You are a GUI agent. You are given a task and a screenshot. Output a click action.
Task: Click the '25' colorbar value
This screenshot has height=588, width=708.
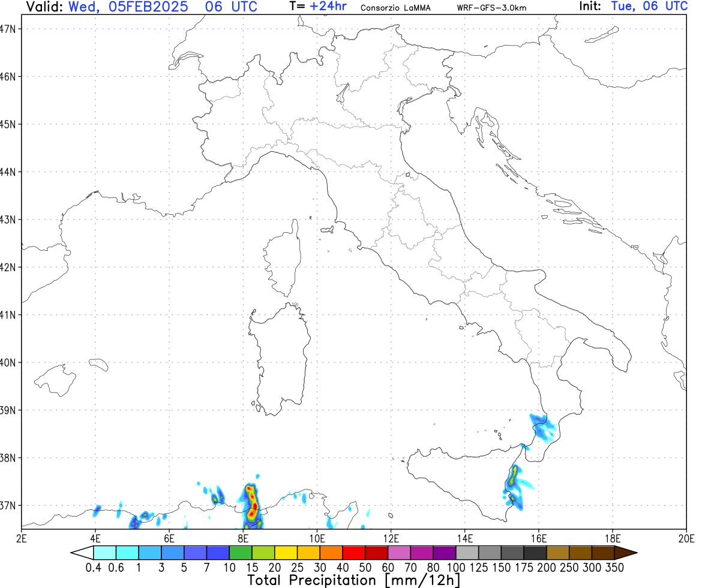[x=298, y=568]
